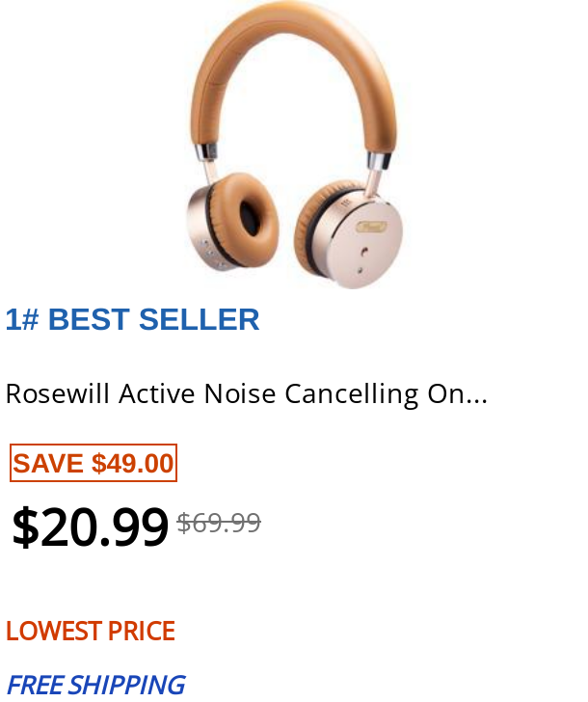Click the LOWEST PRICE label
This screenshot has width=588, height=702.
pyautogui.click(x=90, y=632)
